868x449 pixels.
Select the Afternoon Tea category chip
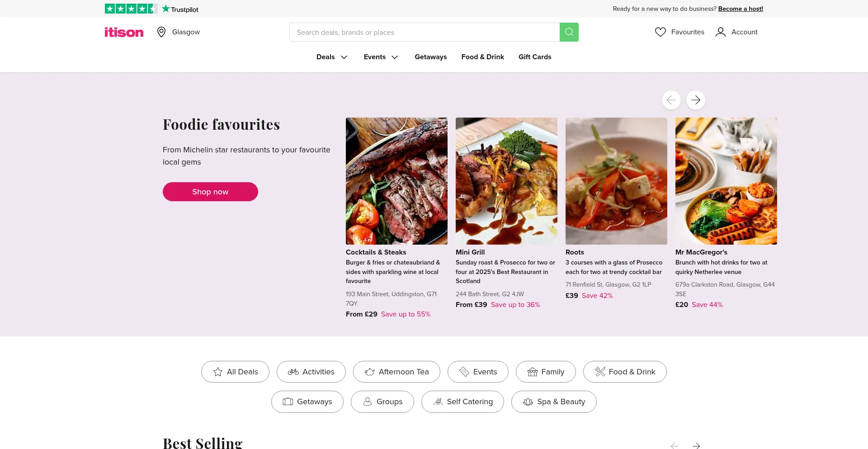pos(396,372)
